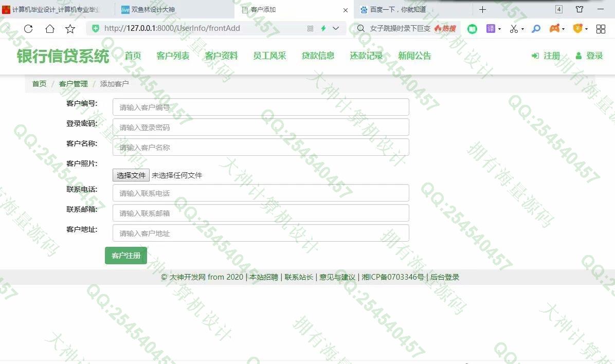Open the 客户列表 nav item

point(173,56)
